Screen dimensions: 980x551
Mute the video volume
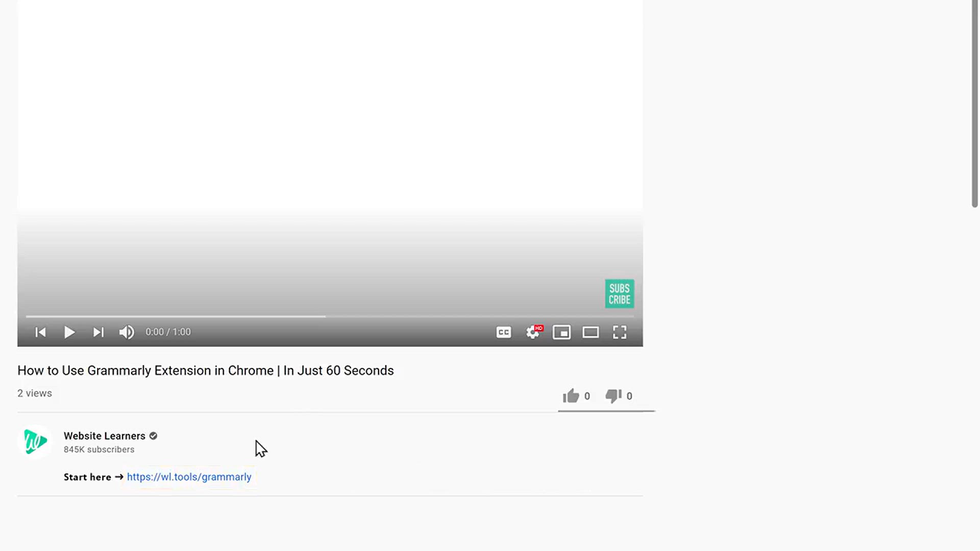pos(127,333)
